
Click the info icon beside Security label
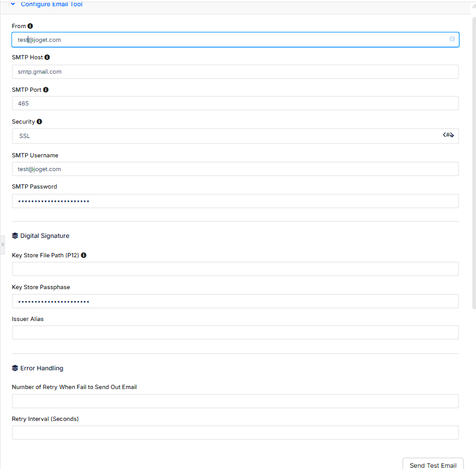click(x=40, y=122)
